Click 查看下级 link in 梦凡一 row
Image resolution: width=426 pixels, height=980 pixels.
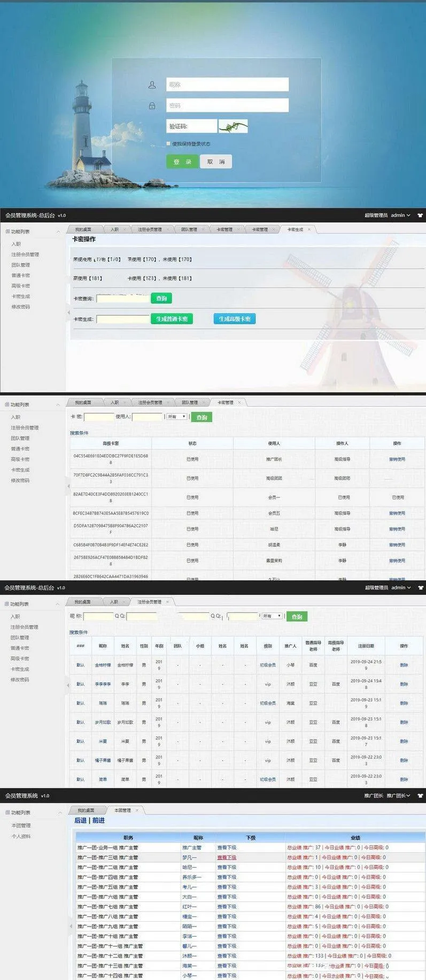(x=227, y=857)
